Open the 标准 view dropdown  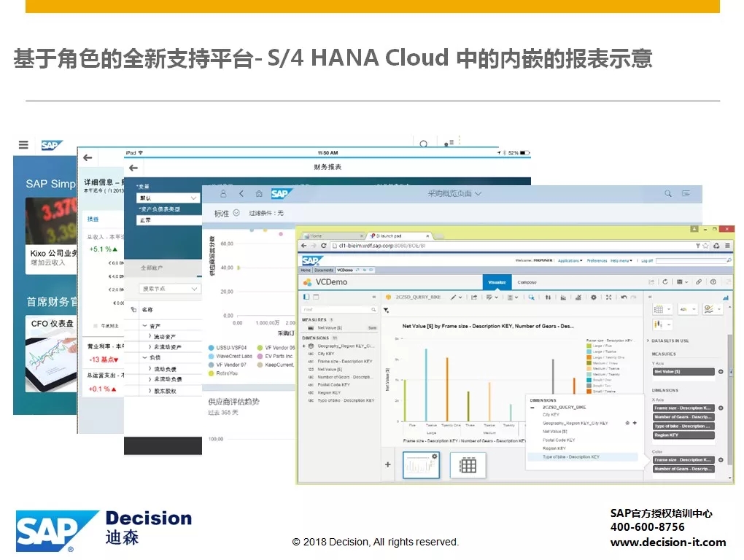pos(236,213)
